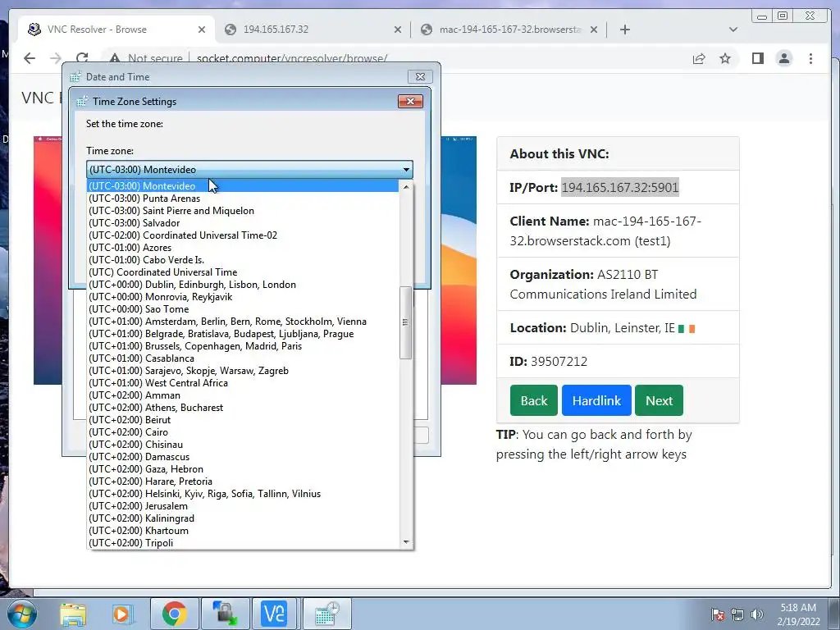Select (UTC+02:00) Jerusalem

[x=243, y=506]
